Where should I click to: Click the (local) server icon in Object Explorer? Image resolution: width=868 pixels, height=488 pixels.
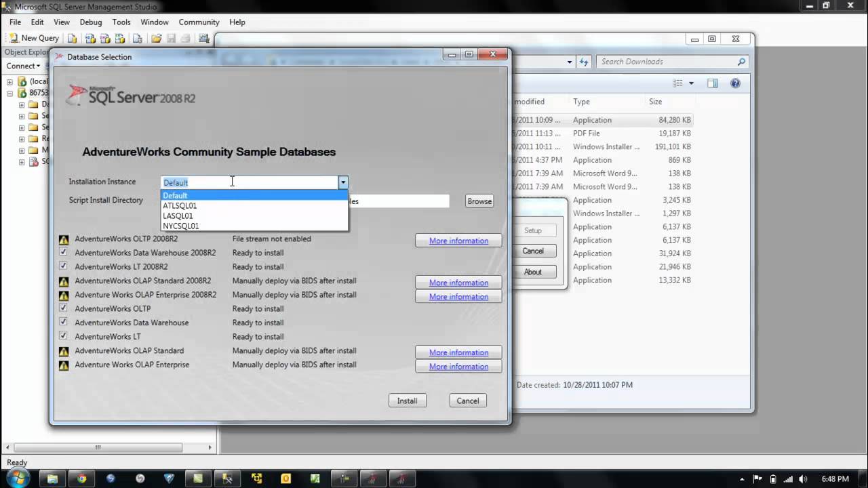(22, 81)
